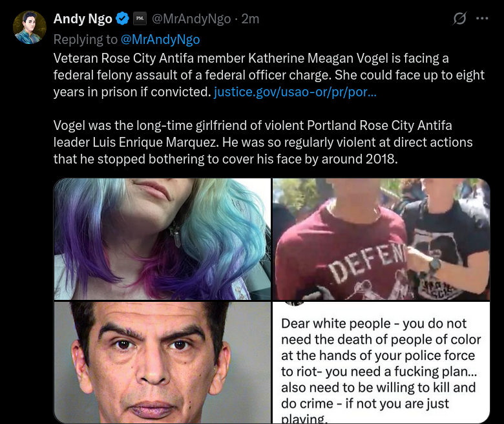Screen dimensions: 504x424
Task: Click @MrAndyNgo in the Replying to line
Action: [x=160, y=39]
